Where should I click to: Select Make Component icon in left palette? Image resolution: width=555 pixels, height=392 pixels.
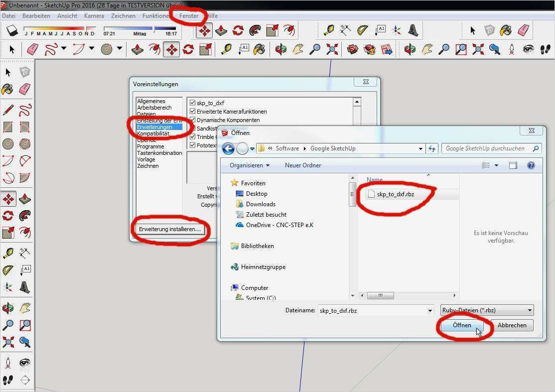click(25, 72)
